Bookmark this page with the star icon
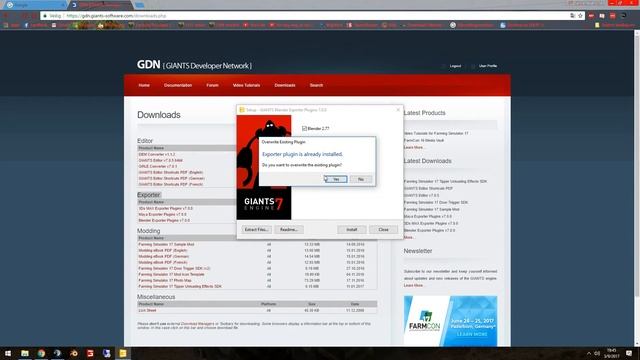The image size is (640, 360). tap(580, 16)
